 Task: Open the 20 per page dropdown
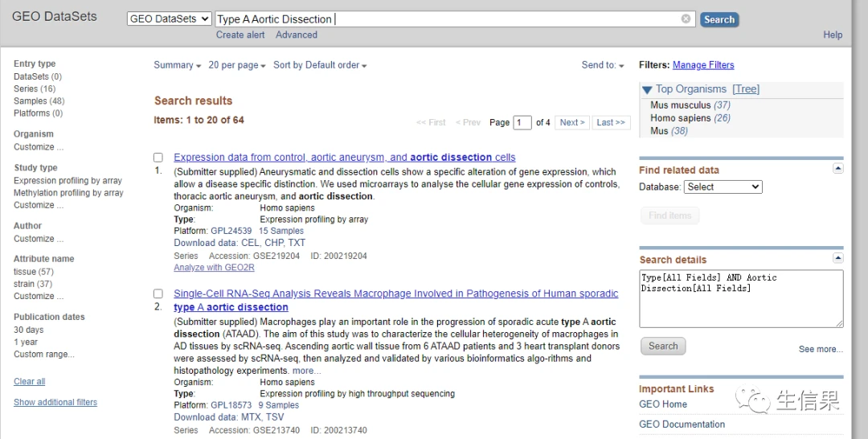pyautogui.click(x=237, y=65)
